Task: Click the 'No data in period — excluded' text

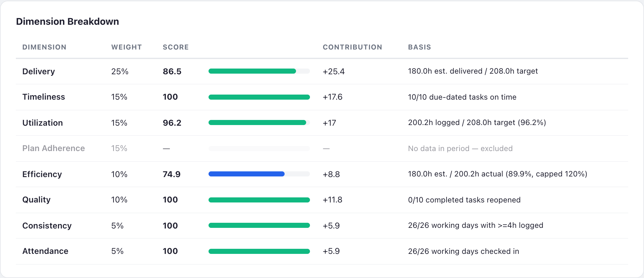Action: pos(460,149)
